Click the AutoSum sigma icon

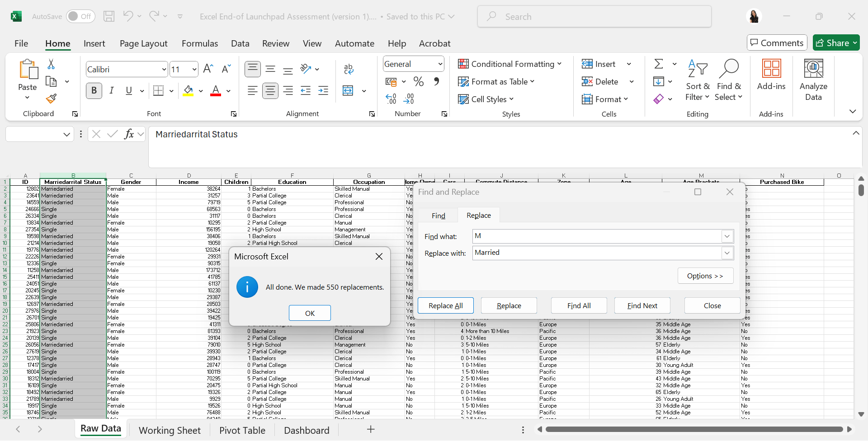click(x=659, y=64)
